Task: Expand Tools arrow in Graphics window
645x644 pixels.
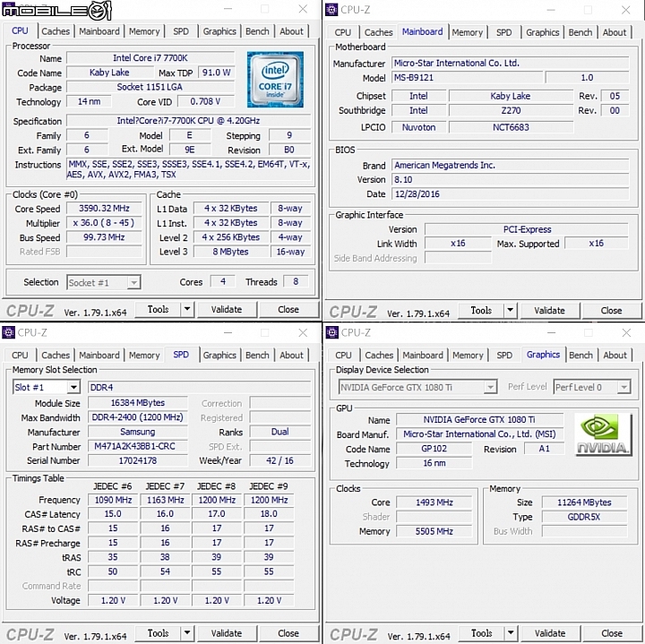Action: [x=511, y=633]
